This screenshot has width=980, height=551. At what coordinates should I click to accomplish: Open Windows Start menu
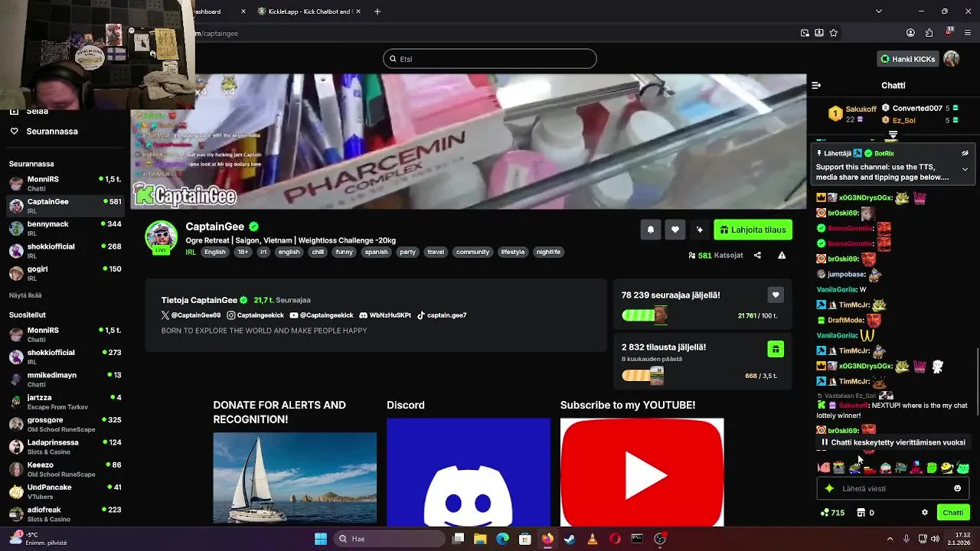coord(321,539)
